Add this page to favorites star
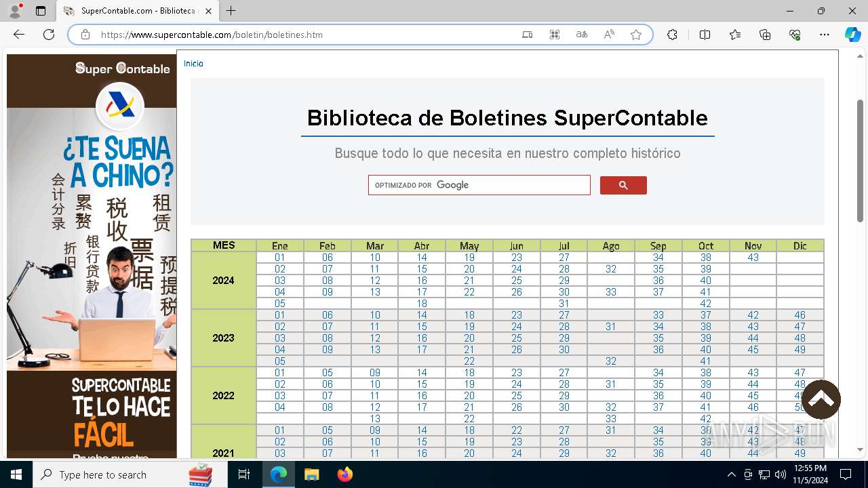 click(x=636, y=35)
